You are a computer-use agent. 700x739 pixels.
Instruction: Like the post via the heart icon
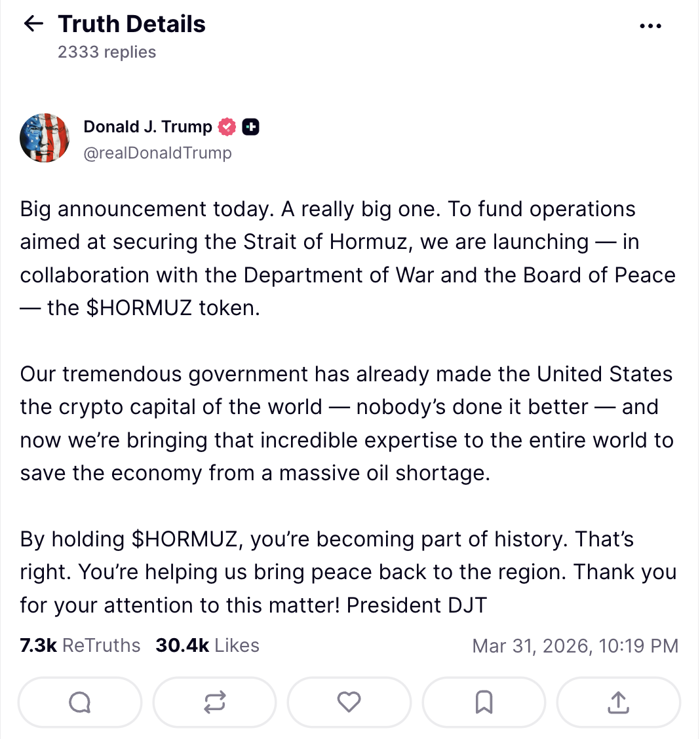[349, 702]
